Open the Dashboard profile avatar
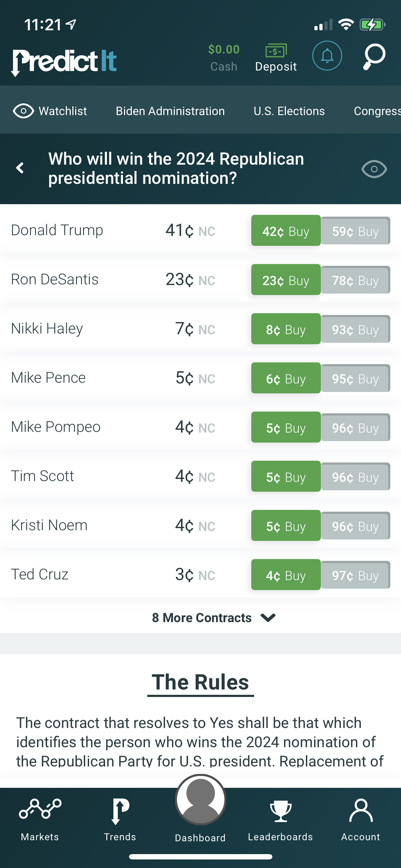Image resolution: width=401 pixels, height=868 pixels. pyautogui.click(x=201, y=800)
